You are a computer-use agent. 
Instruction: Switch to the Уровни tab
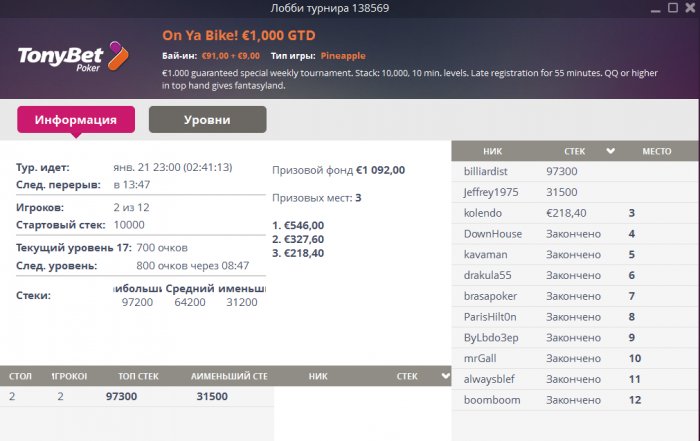pyautogui.click(x=208, y=120)
